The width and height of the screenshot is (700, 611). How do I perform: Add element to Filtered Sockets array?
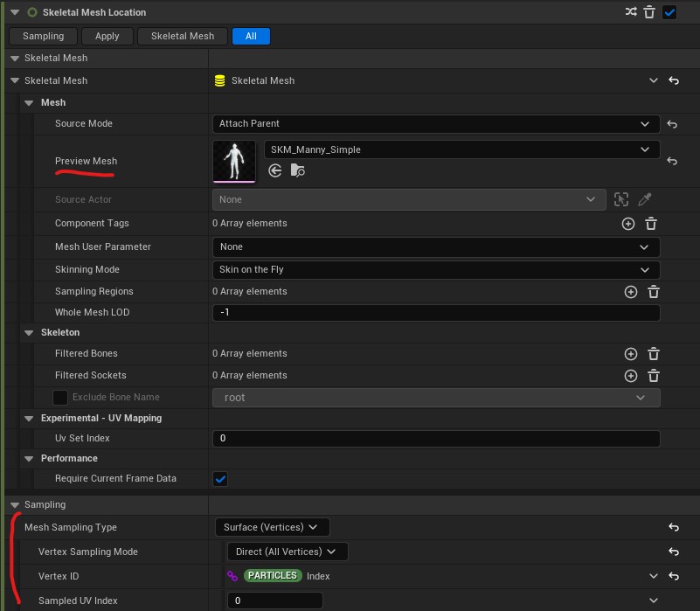[631, 376]
